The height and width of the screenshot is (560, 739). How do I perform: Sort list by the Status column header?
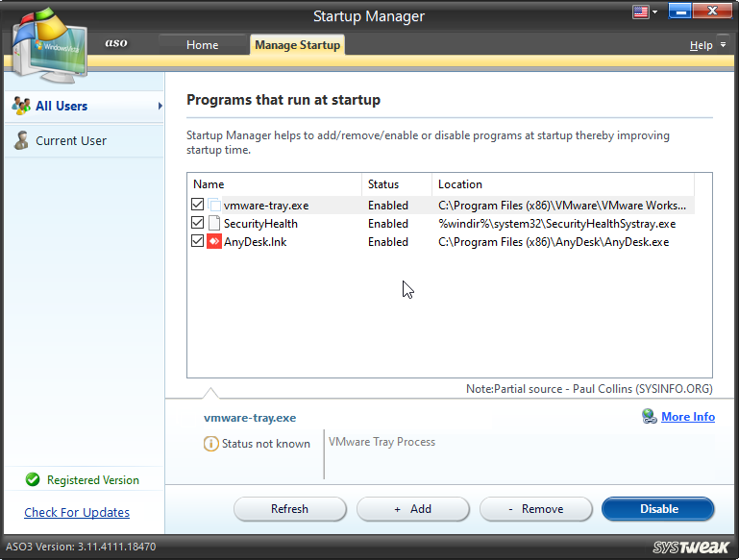(x=383, y=184)
